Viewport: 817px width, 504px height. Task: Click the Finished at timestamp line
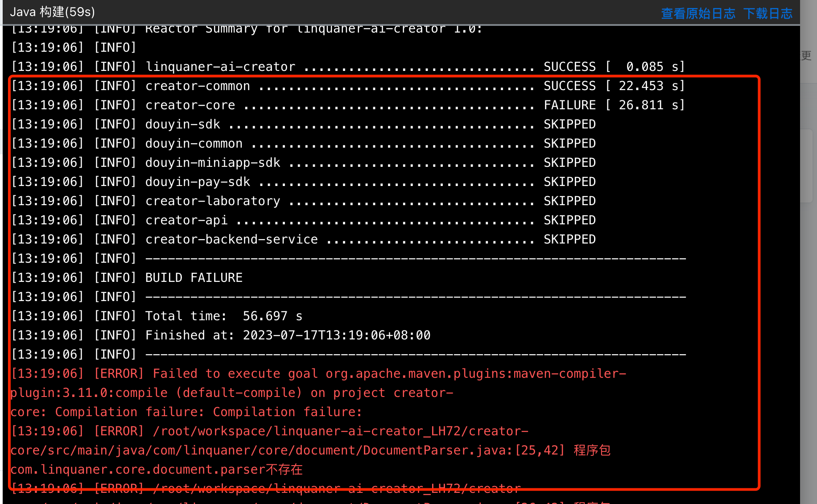[x=221, y=335]
